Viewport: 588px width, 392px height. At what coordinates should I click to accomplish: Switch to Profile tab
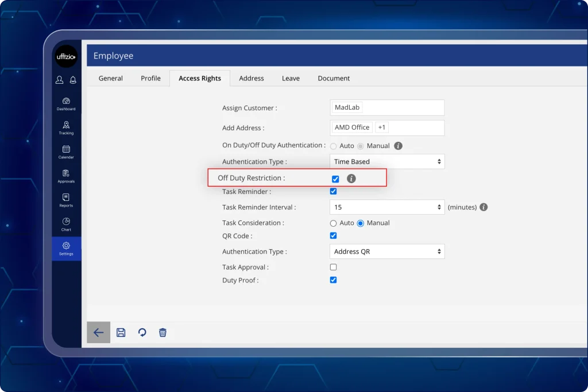[x=151, y=78]
